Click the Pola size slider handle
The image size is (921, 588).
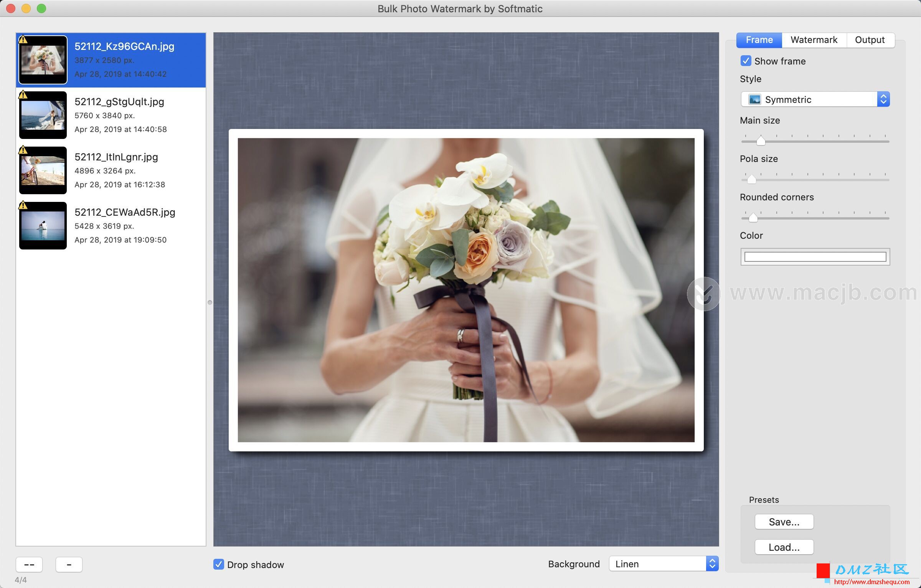click(x=751, y=179)
